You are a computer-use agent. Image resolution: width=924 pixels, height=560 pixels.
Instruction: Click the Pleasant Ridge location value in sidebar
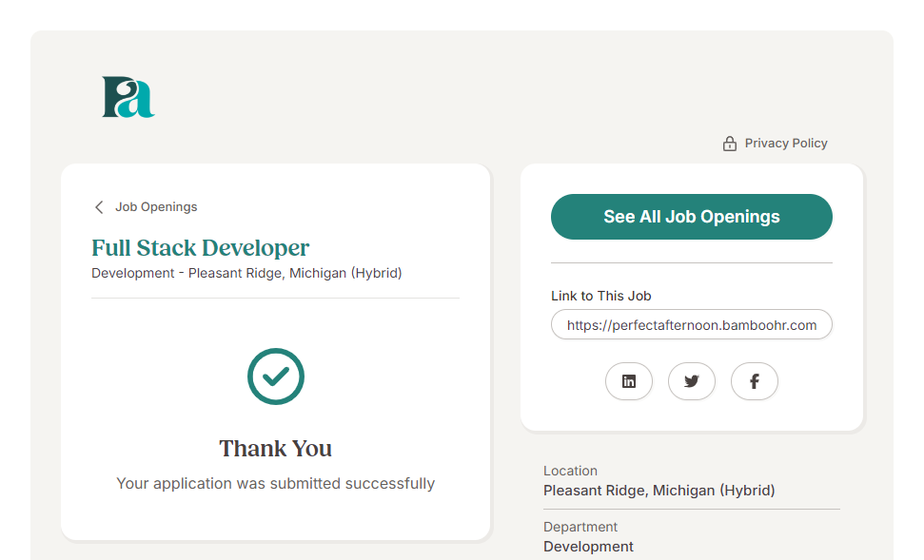click(659, 491)
